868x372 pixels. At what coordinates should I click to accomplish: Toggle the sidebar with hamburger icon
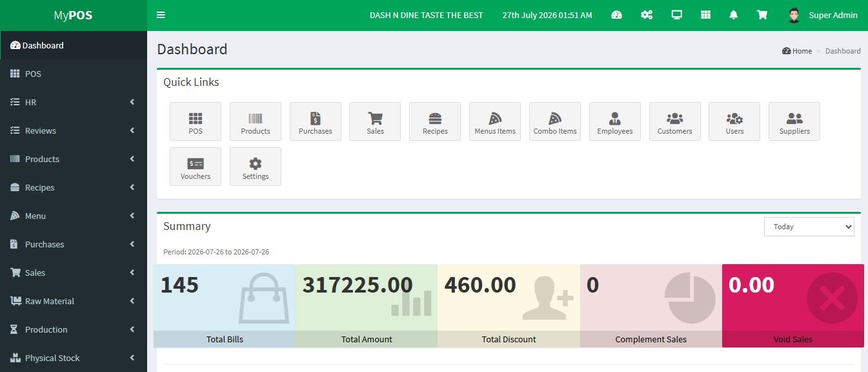[161, 15]
